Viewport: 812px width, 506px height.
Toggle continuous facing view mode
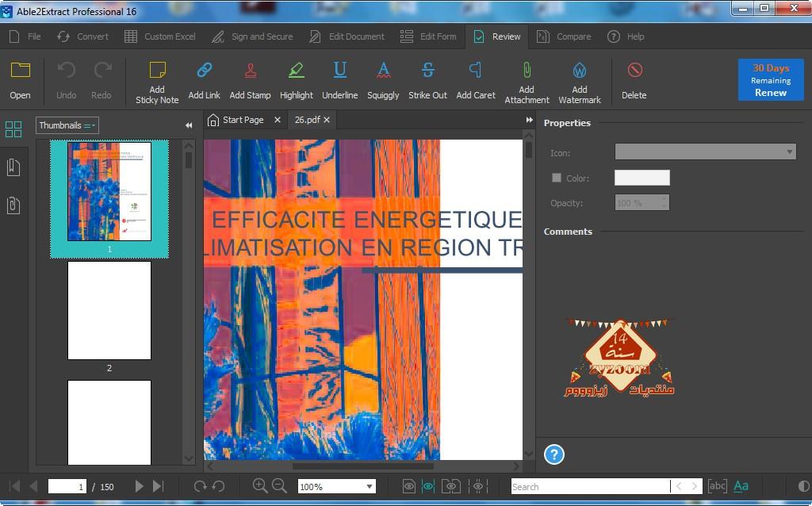coord(477,486)
